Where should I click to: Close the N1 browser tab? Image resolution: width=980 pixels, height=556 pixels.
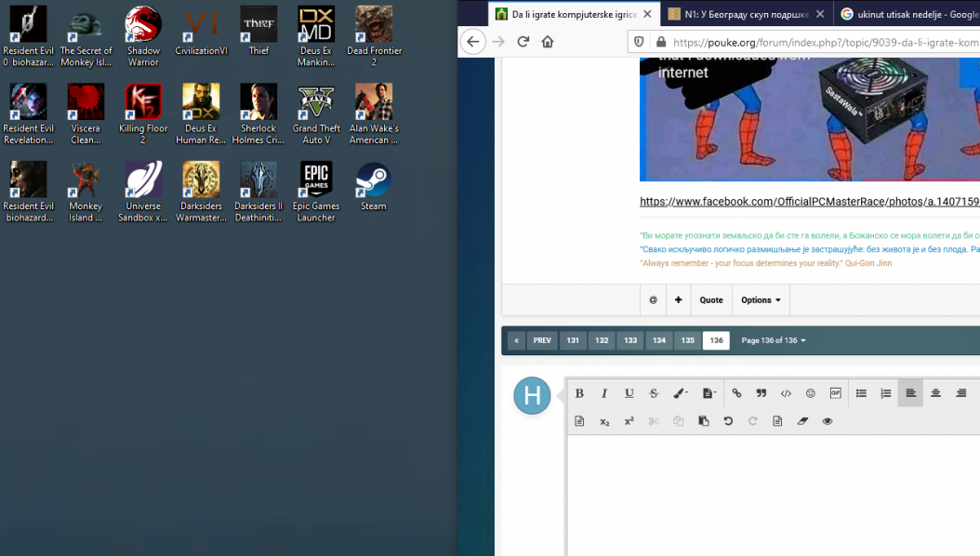click(820, 14)
